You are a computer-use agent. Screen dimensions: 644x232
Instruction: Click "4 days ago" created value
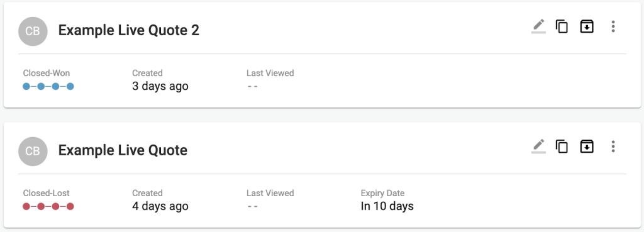[x=160, y=206]
